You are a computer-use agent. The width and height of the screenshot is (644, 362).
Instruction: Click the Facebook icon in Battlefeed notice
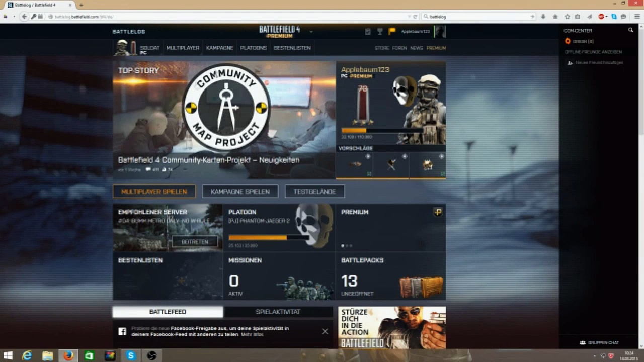point(122,331)
